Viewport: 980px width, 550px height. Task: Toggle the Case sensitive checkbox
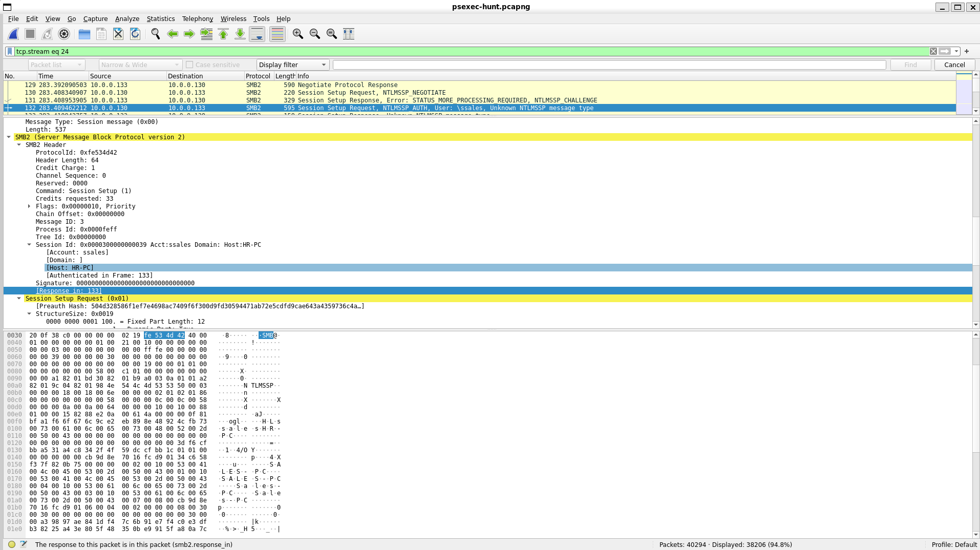(189, 65)
